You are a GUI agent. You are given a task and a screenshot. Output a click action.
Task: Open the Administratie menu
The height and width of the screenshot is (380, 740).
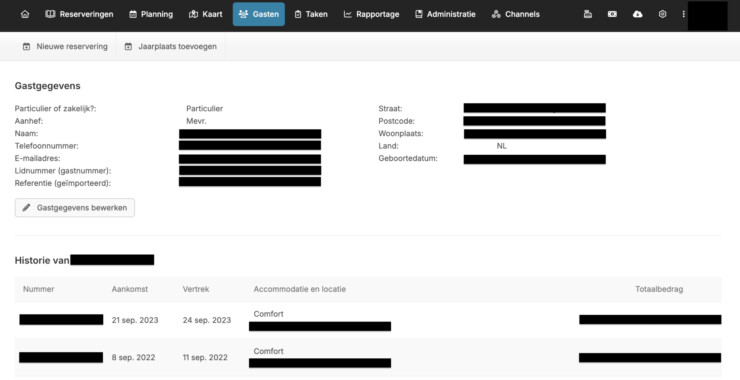click(446, 14)
